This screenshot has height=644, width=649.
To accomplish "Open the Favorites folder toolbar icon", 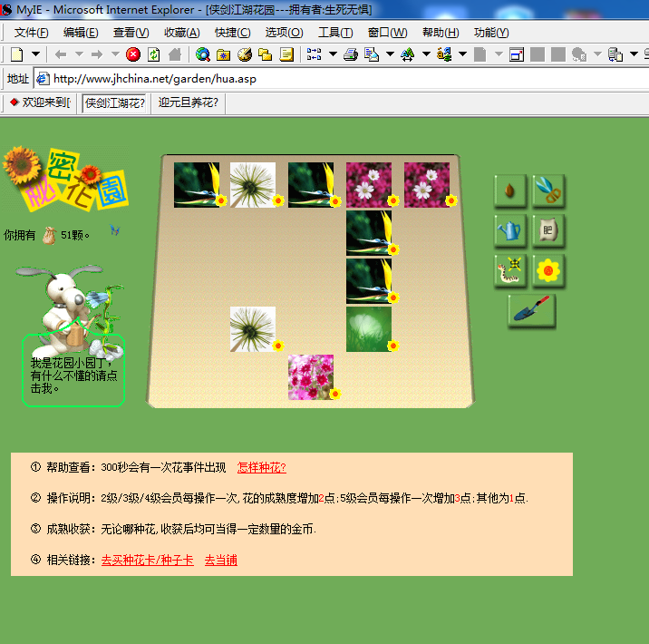I will pyautogui.click(x=224, y=54).
